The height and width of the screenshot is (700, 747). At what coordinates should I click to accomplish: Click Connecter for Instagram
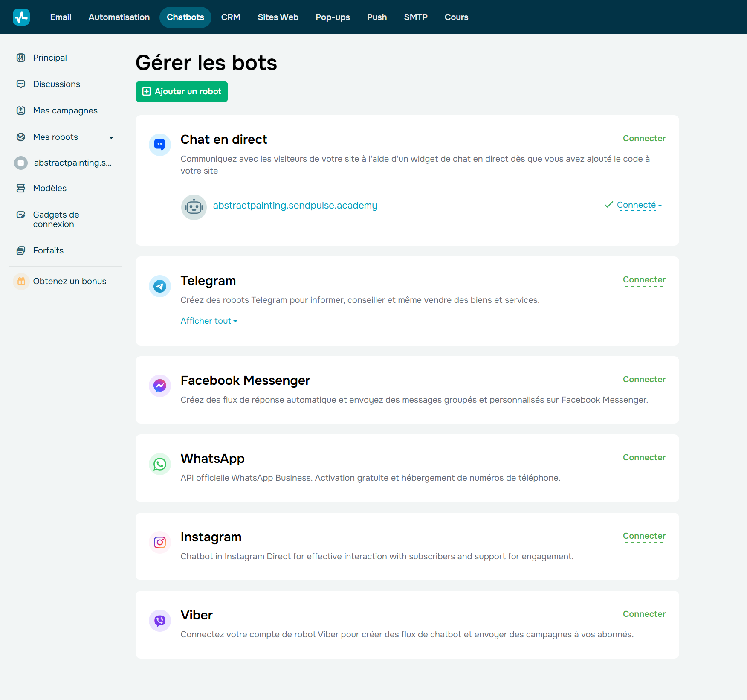point(644,536)
